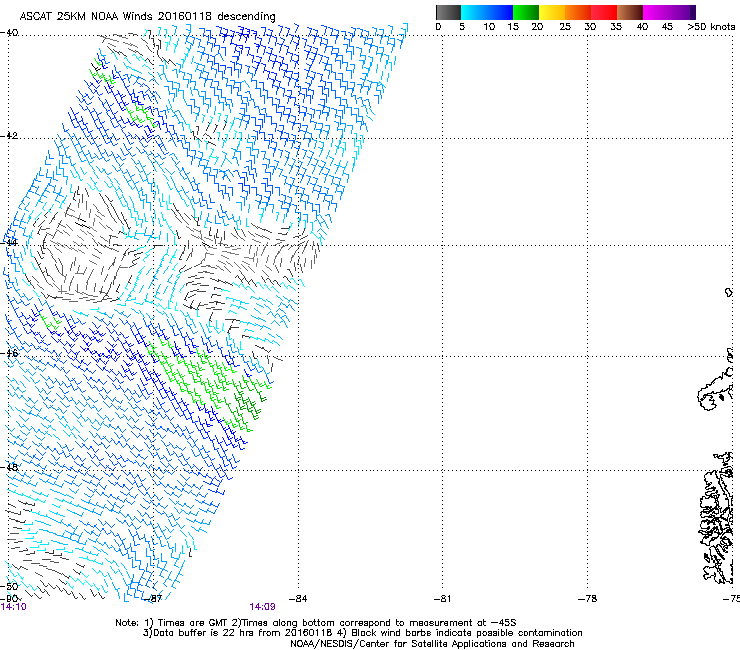740x650 pixels.
Task: Click the '-46' latitude axis label
Action: (x=9, y=353)
